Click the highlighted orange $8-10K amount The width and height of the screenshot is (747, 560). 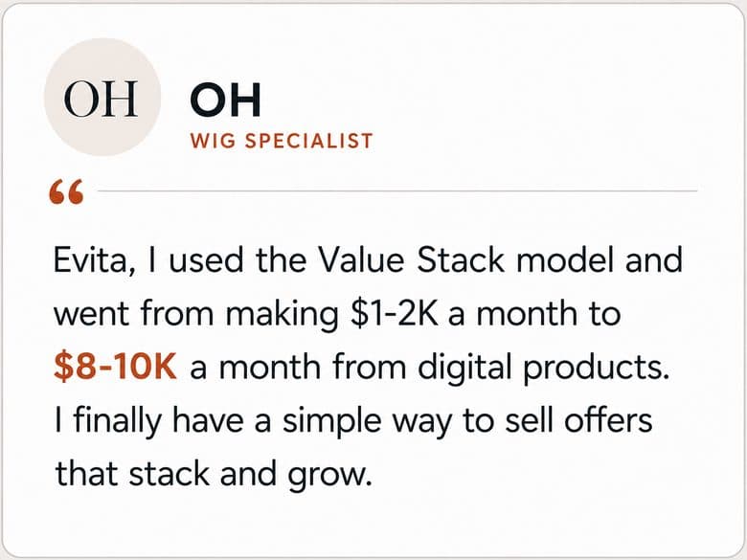[115, 367]
